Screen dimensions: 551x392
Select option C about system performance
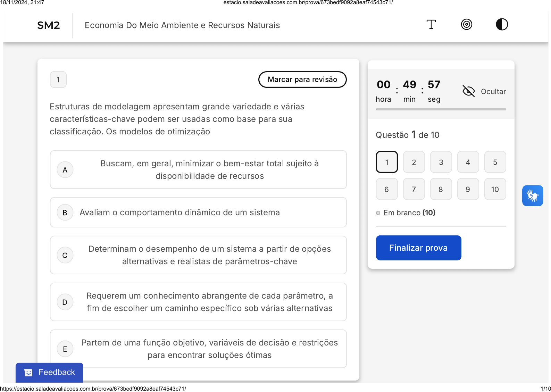point(209,255)
